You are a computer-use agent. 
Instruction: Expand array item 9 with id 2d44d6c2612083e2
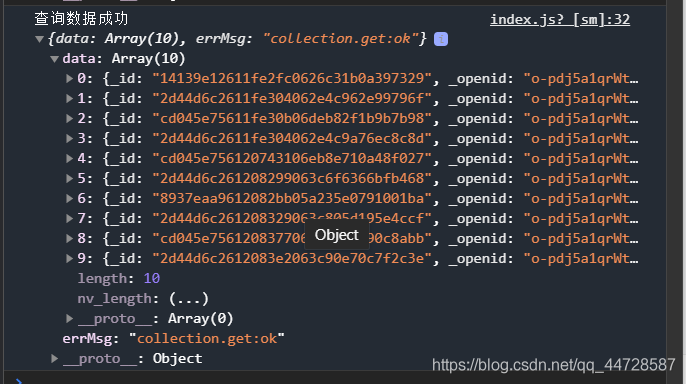click(69, 258)
